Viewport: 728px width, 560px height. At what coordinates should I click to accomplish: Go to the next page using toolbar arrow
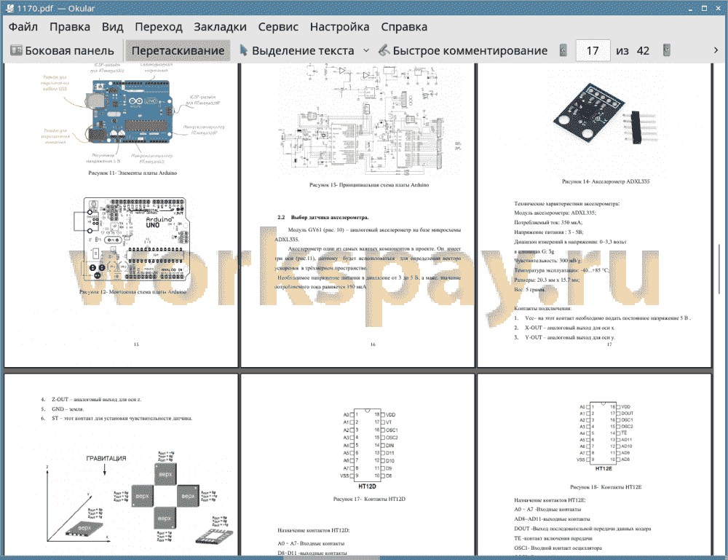coord(667,51)
